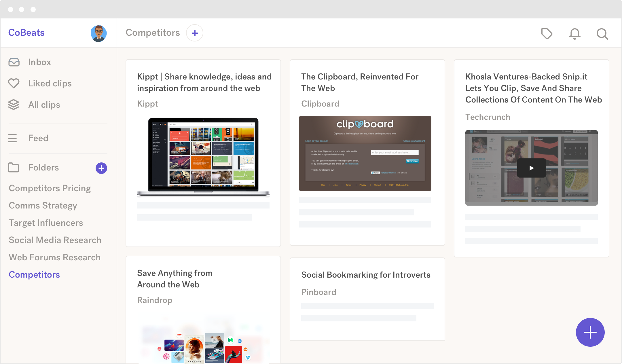Click the search magnifier icon
Image resolution: width=622 pixels, height=364 pixels.
pos(602,34)
